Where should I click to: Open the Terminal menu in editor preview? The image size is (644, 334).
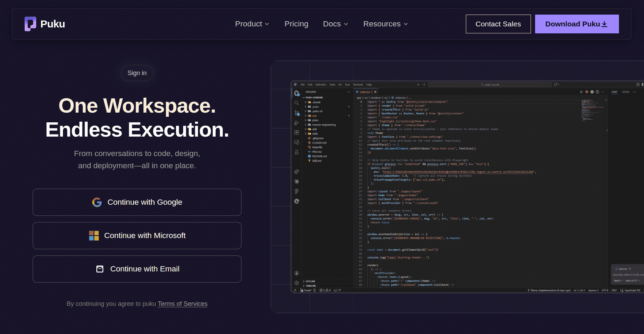pyautogui.click(x=358, y=84)
